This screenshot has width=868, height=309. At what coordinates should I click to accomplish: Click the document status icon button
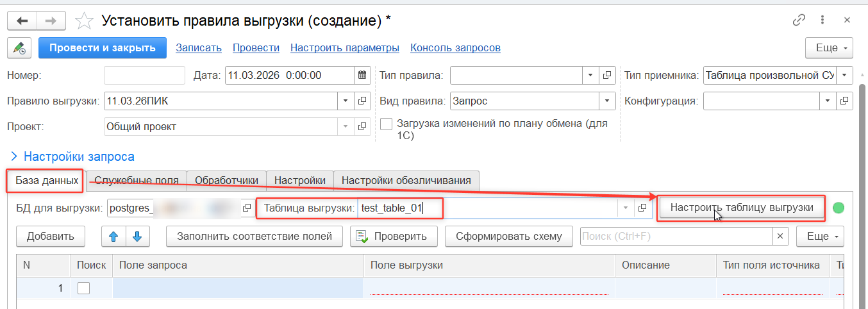tap(19, 48)
